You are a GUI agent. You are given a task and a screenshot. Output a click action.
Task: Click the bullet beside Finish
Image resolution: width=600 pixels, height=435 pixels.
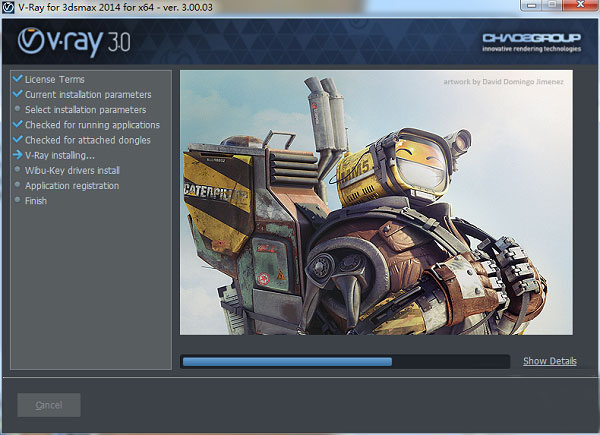17,200
